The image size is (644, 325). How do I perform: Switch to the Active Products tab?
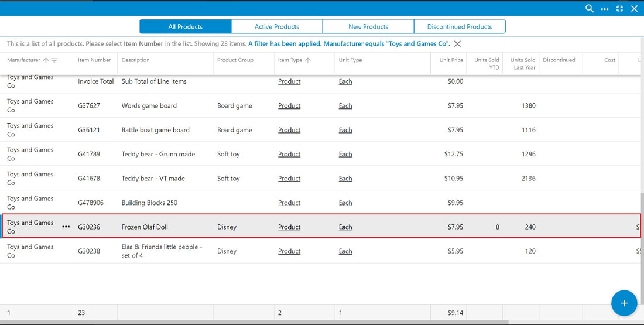277,27
